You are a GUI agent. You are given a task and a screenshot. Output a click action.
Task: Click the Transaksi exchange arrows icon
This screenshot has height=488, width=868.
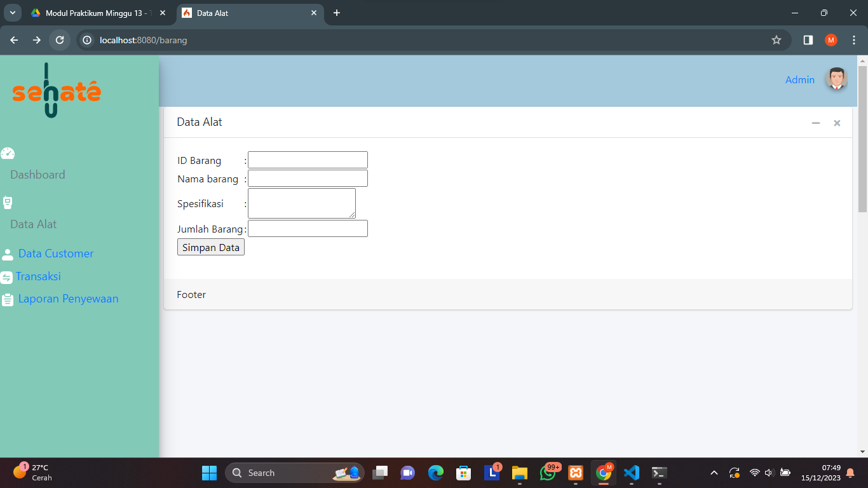coord(6,278)
